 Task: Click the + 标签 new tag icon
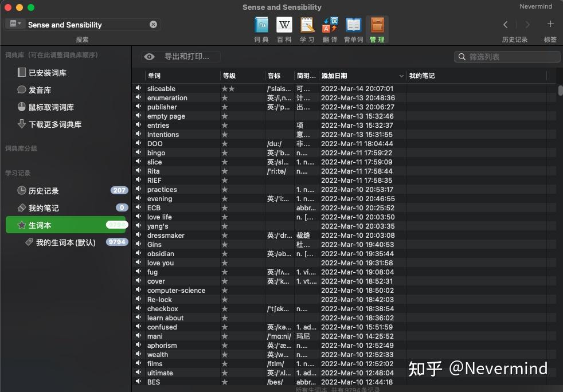pos(550,25)
